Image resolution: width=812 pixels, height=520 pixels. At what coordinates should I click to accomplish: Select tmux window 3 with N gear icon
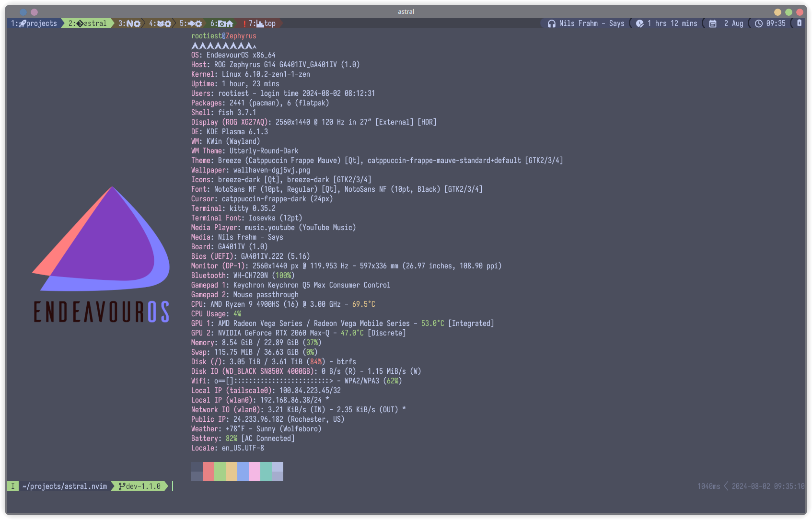(x=129, y=23)
